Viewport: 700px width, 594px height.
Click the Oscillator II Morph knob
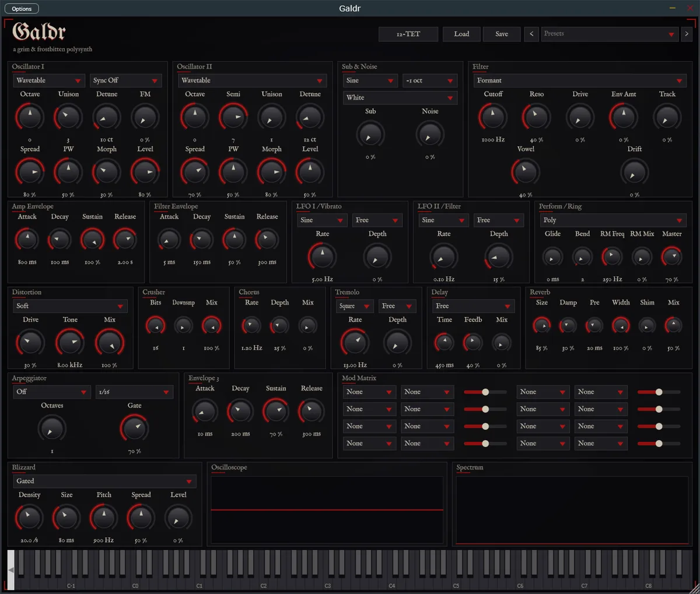click(x=272, y=173)
